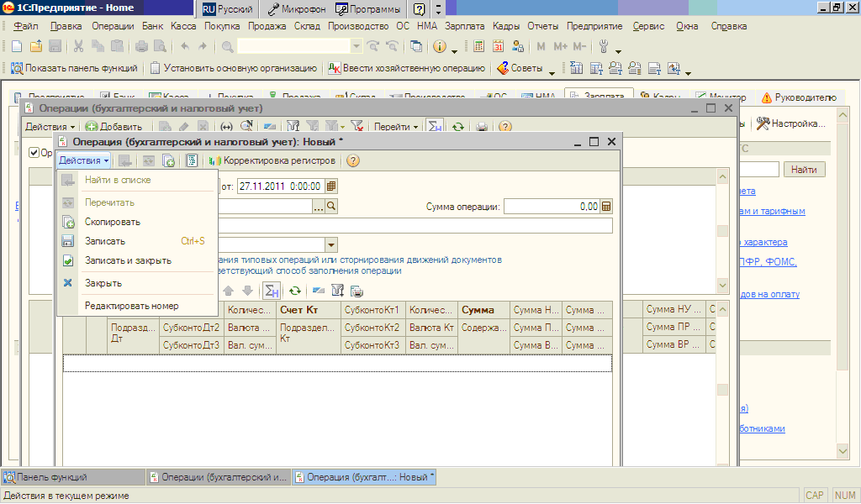Switch to Операции (бухгалтерский и... window bar tab
The image size is (861, 504).
pyautogui.click(x=219, y=477)
